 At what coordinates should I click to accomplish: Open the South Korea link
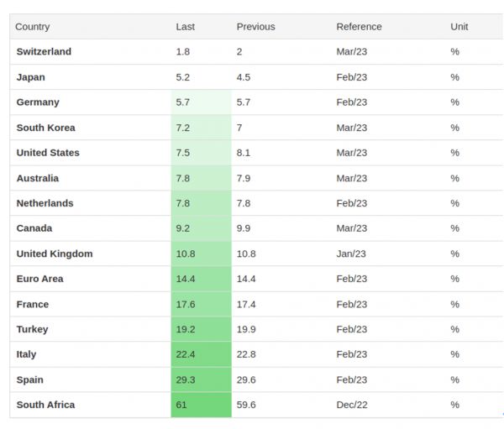tap(45, 128)
